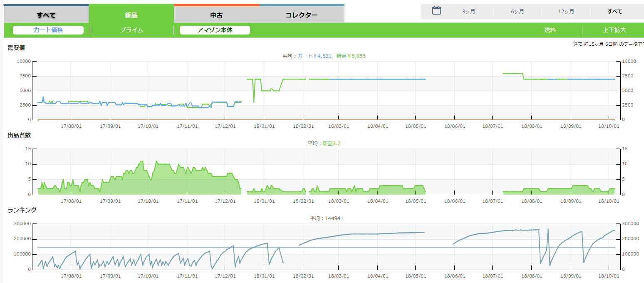Show all data with the すべて period option
This screenshot has width=644, height=283.
click(614, 12)
